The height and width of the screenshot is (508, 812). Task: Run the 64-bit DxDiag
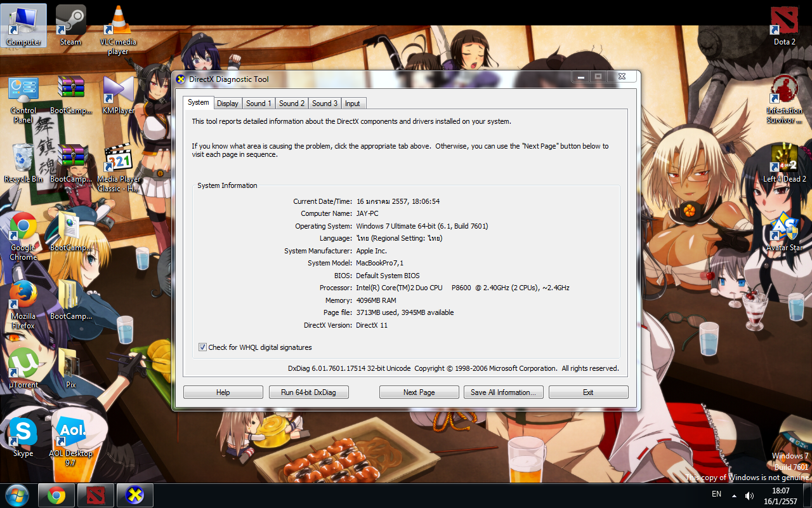coord(309,392)
